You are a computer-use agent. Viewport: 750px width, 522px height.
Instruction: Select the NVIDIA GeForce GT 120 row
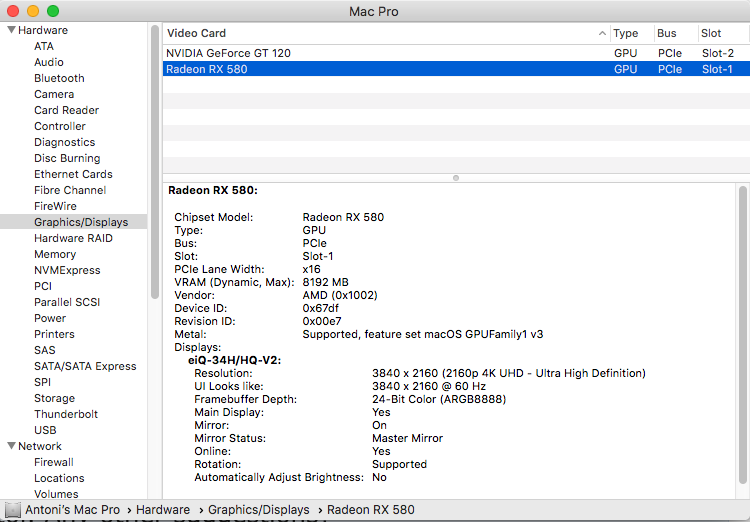click(x=456, y=53)
